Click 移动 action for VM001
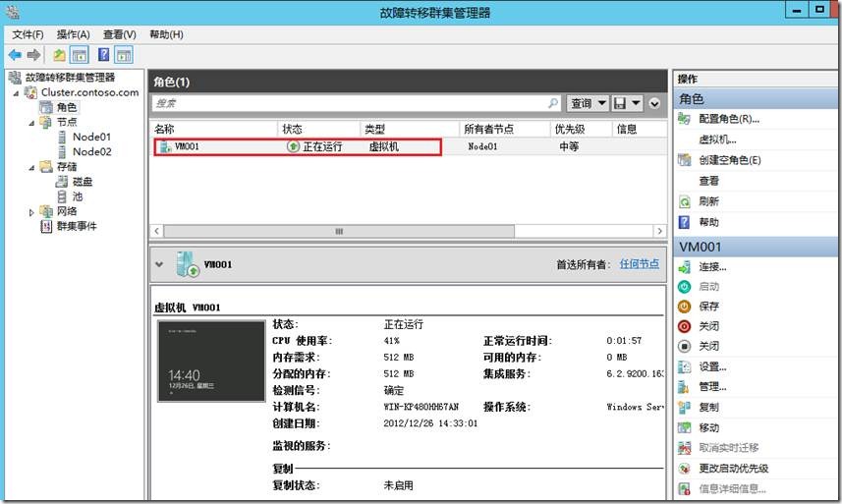Screen dimensions: 842x504 (708, 427)
